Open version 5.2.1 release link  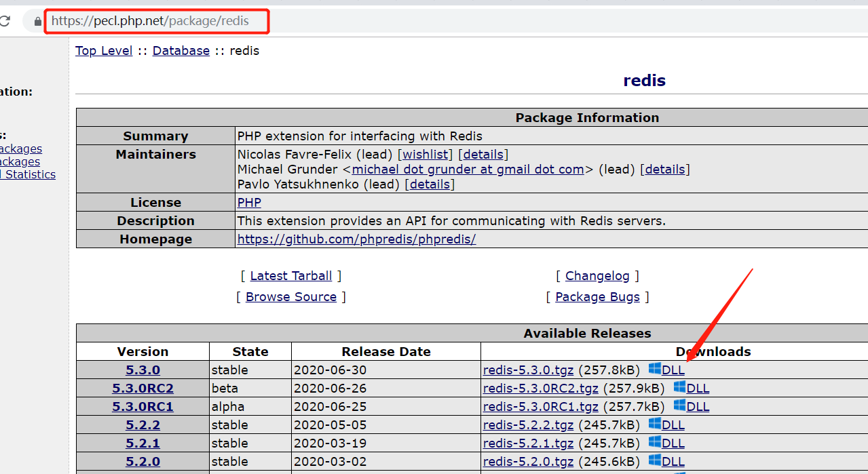coord(143,443)
